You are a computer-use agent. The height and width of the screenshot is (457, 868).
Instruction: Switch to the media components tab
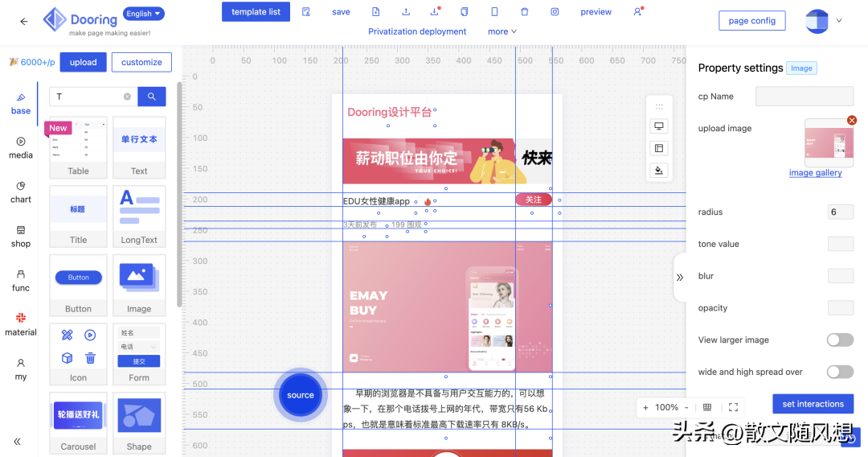coord(20,148)
